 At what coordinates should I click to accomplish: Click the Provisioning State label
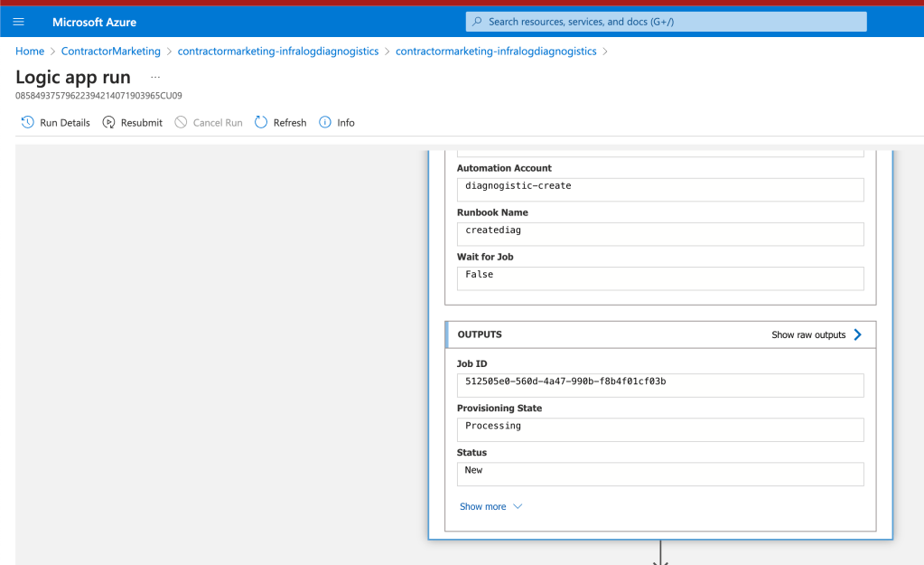(x=499, y=408)
